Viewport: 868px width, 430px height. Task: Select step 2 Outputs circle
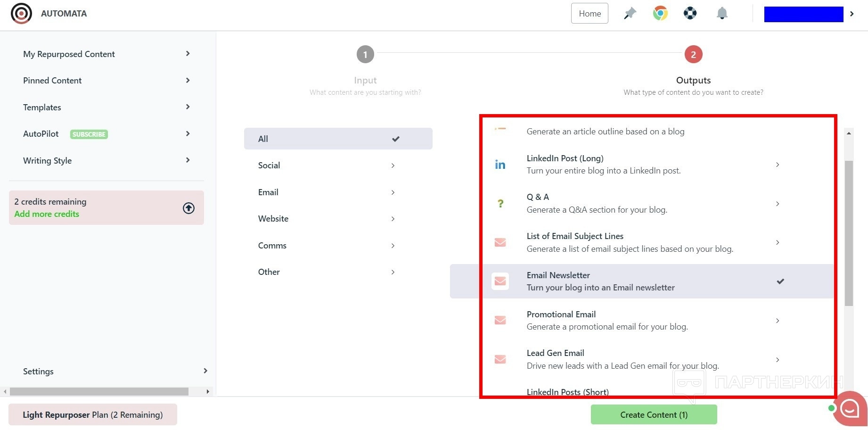point(693,54)
